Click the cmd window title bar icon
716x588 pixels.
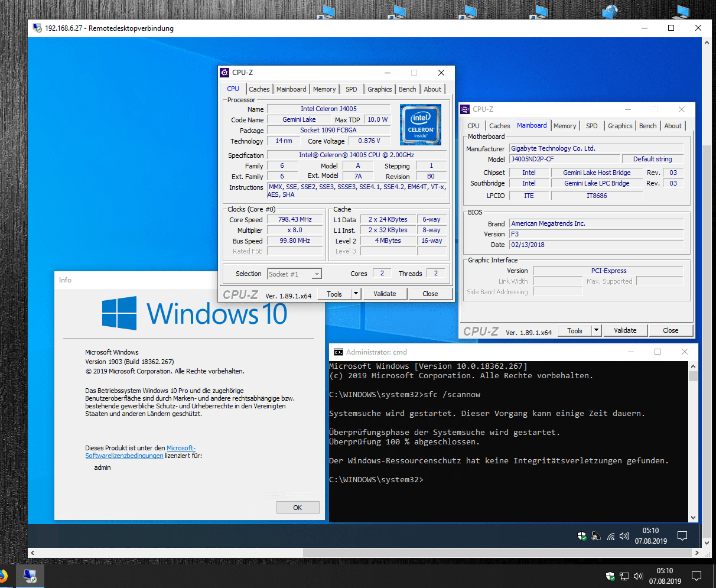(x=338, y=352)
